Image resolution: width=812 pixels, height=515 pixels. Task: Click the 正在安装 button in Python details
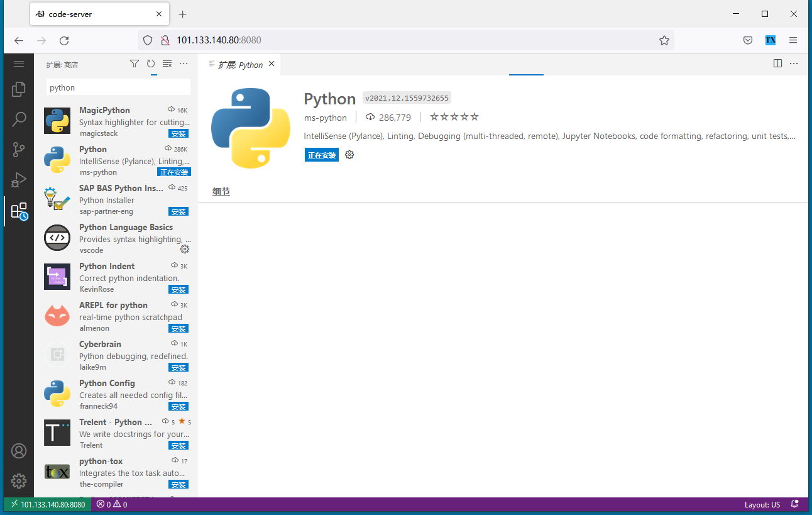coord(322,155)
